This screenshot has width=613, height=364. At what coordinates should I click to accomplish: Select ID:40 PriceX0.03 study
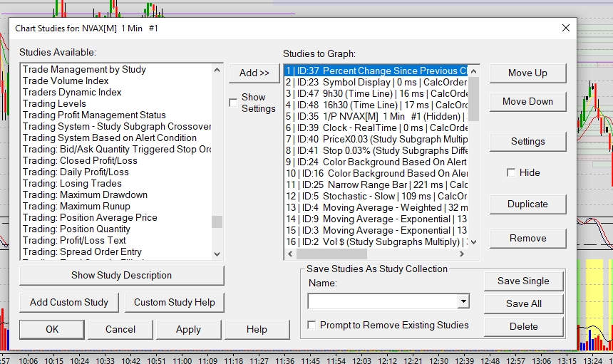click(376, 140)
